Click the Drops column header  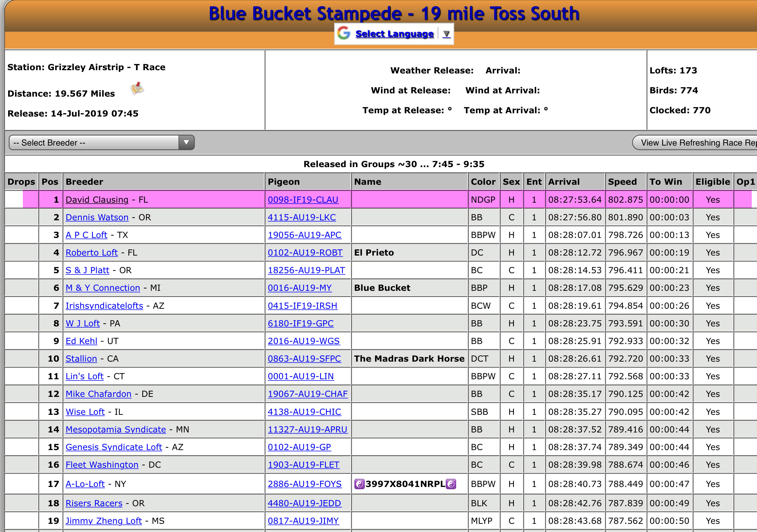point(21,182)
